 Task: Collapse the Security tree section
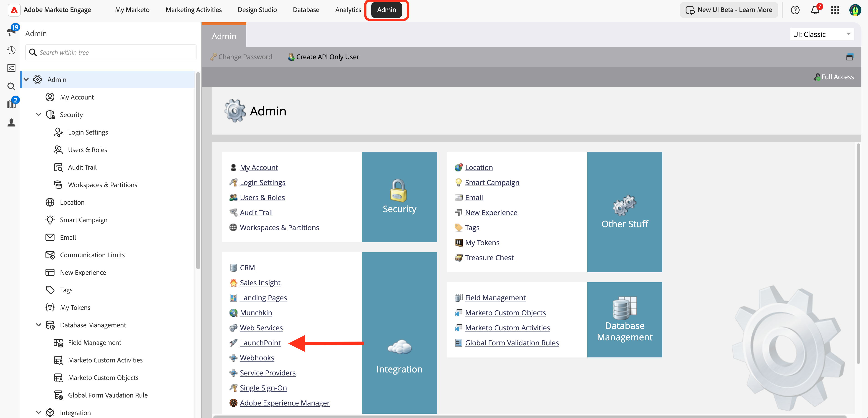[x=38, y=115]
